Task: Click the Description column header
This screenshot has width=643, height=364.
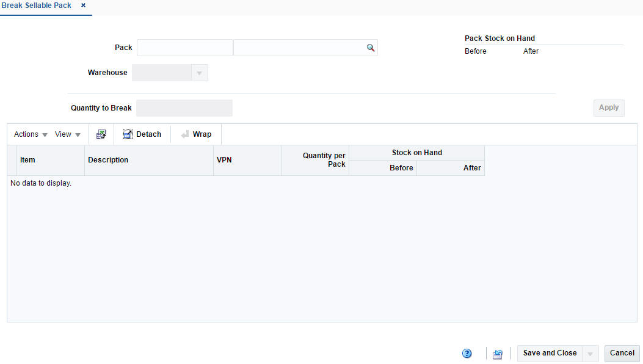Action: click(149, 160)
